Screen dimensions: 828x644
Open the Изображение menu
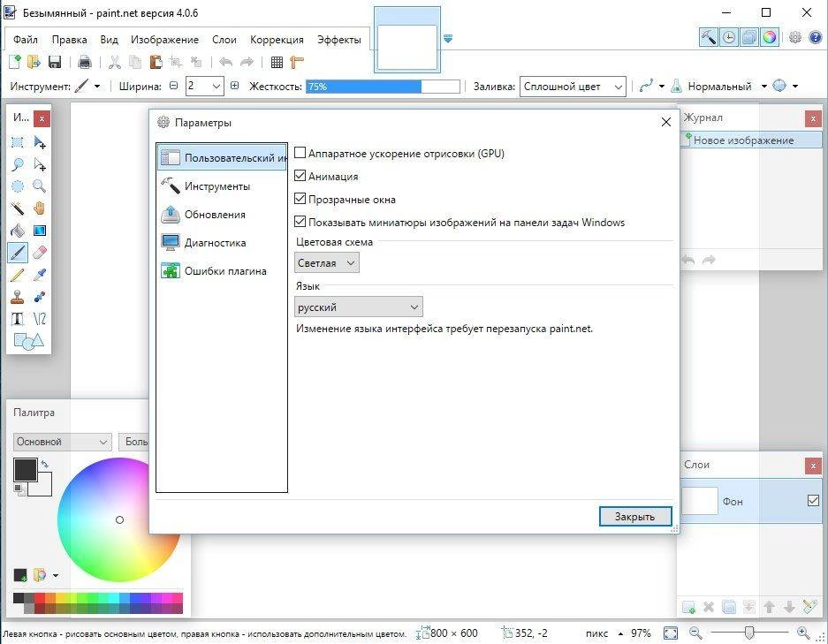pyautogui.click(x=164, y=40)
